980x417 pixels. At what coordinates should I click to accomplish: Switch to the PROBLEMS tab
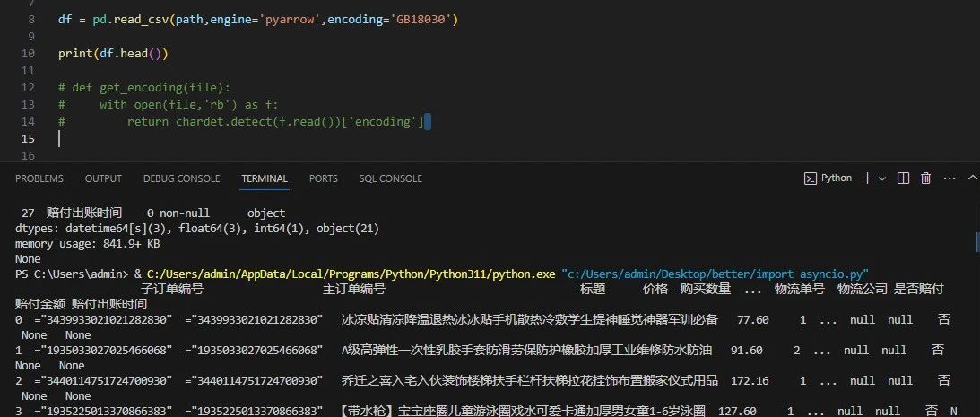tap(39, 178)
